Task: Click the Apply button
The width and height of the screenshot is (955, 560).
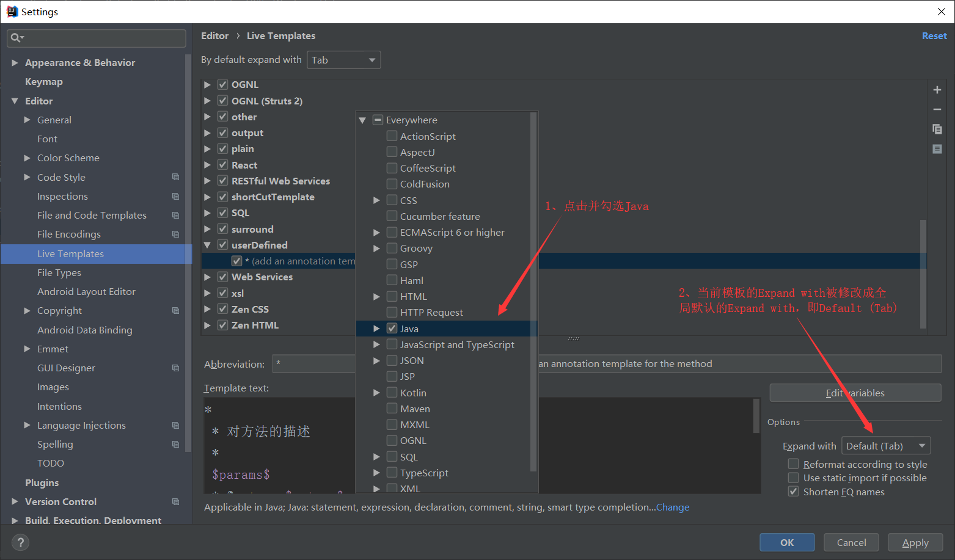Action: click(x=915, y=542)
